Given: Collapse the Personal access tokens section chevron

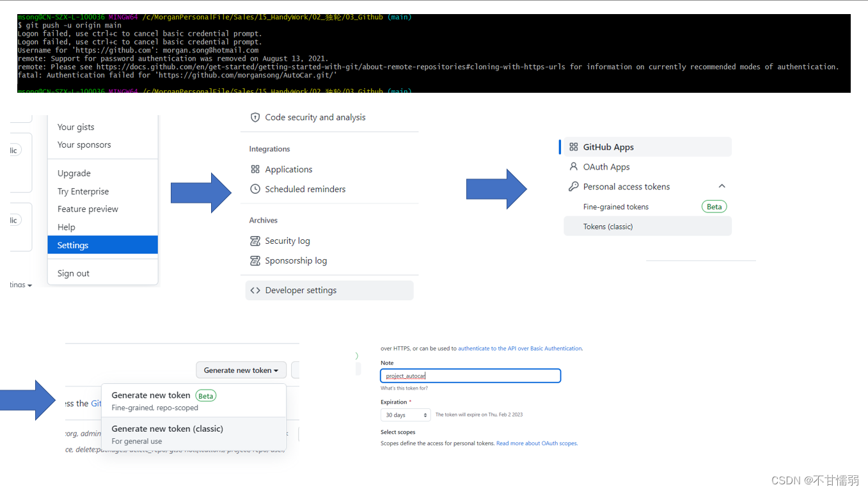Looking at the screenshot, I should (722, 186).
